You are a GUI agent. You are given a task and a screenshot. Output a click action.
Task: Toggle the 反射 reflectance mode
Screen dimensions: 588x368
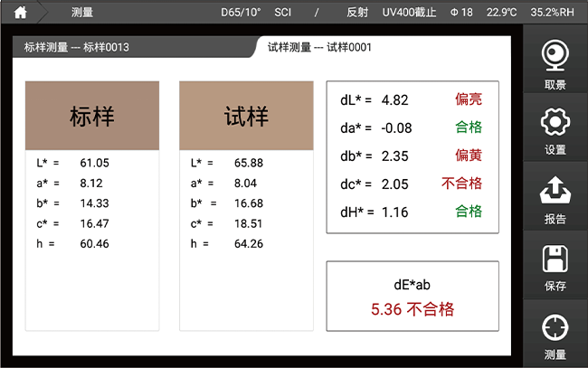click(x=357, y=13)
